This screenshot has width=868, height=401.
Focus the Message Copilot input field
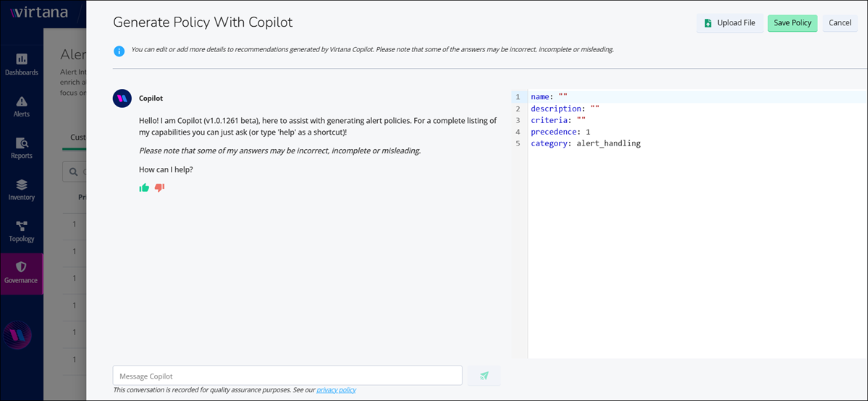click(287, 376)
